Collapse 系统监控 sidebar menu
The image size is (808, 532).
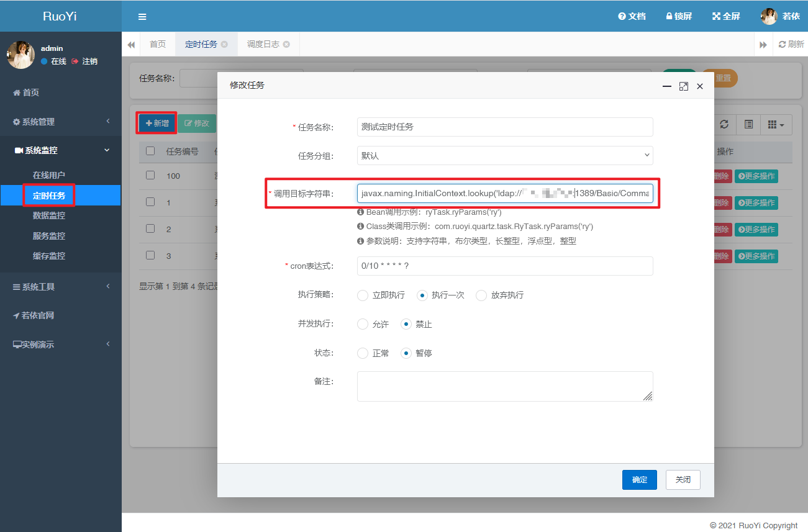tap(61, 150)
